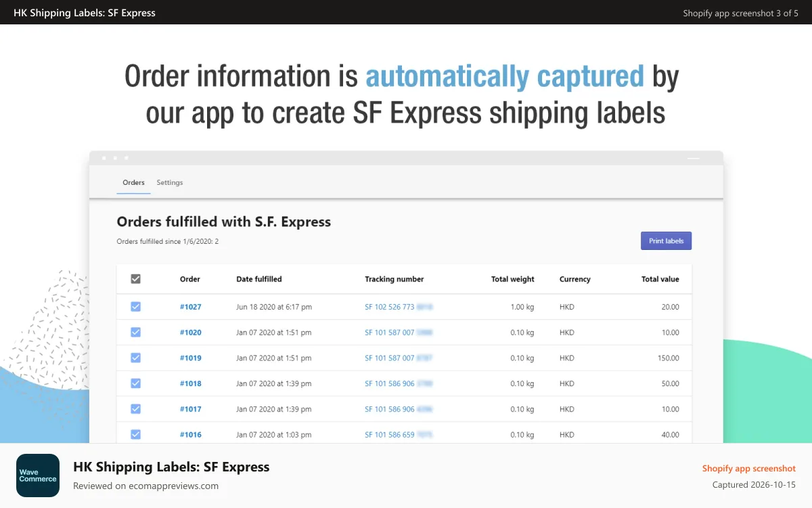Click the Reviewed on ecomappreviews.com text

click(x=145, y=486)
